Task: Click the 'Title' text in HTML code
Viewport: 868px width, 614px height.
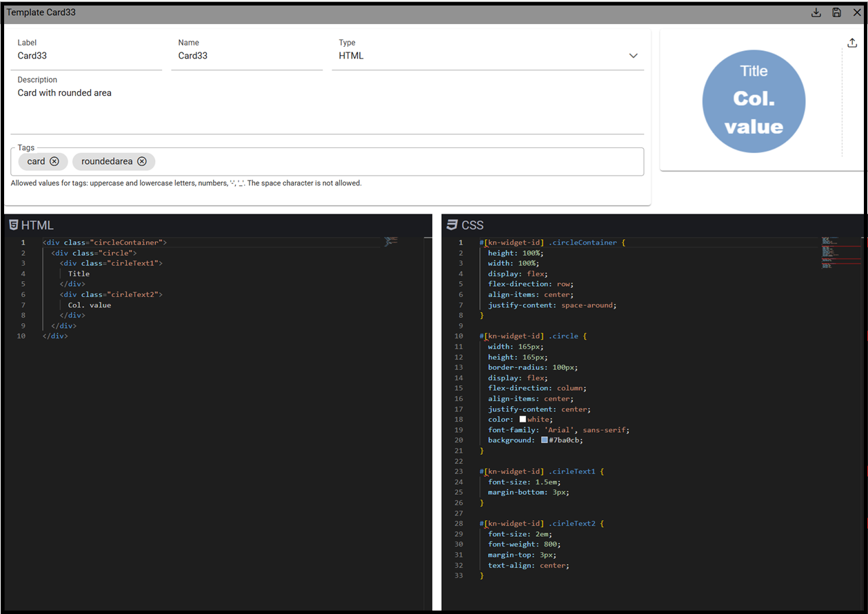Action: click(x=79, y=274)
